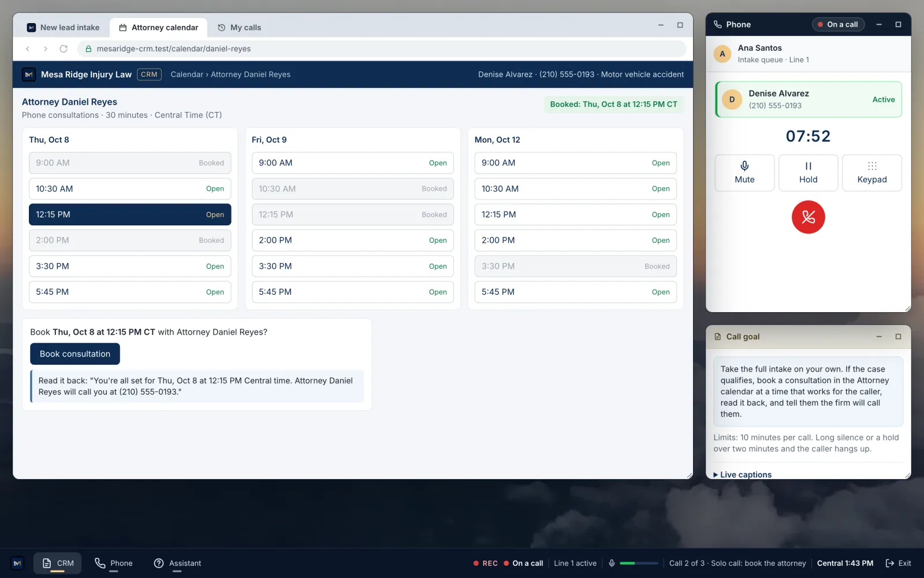Minimize the Phone window

pyautogui.click(x=879, y=24)
